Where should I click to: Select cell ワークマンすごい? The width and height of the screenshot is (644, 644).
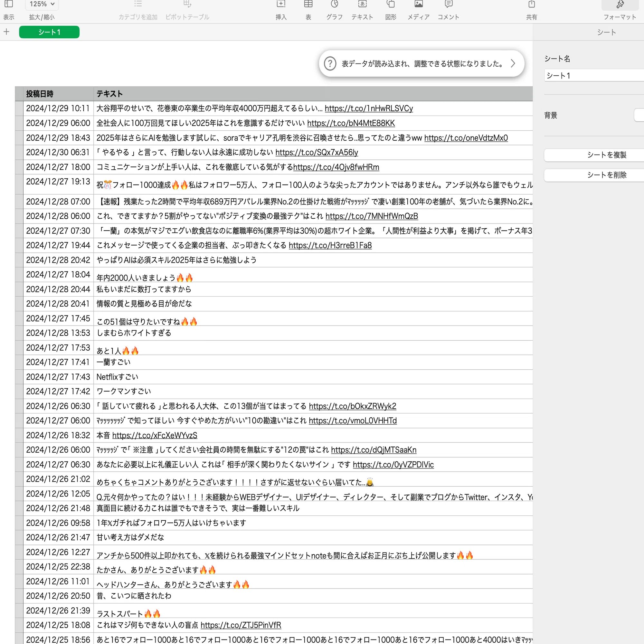313,391
